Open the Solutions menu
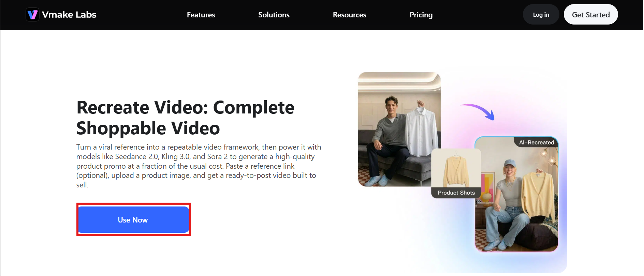644x276 pixels. click(274, 15)
